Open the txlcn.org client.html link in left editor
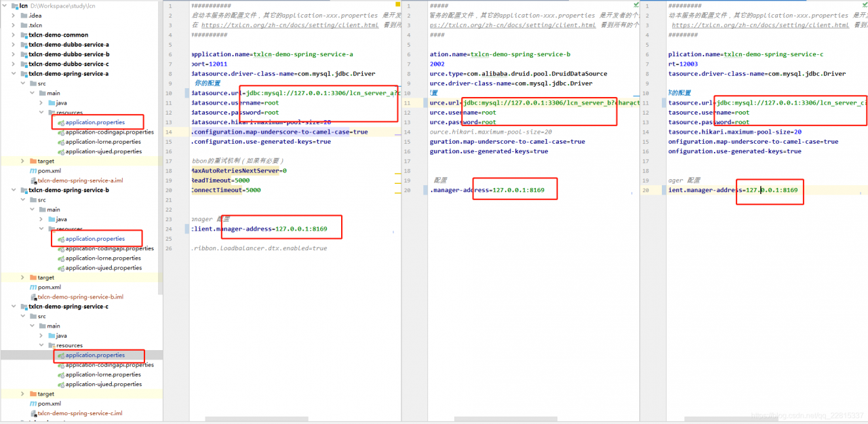 click(x=290, y=25)
